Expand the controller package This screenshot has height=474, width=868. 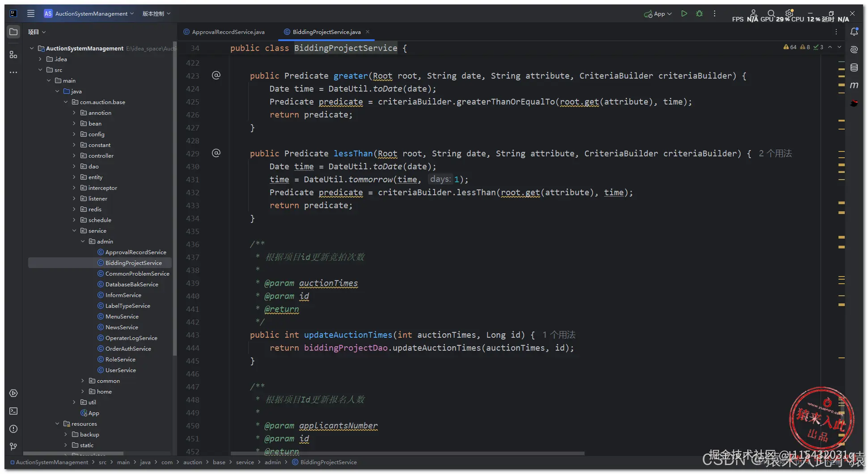pyautogui.click(x=74, y=155)
